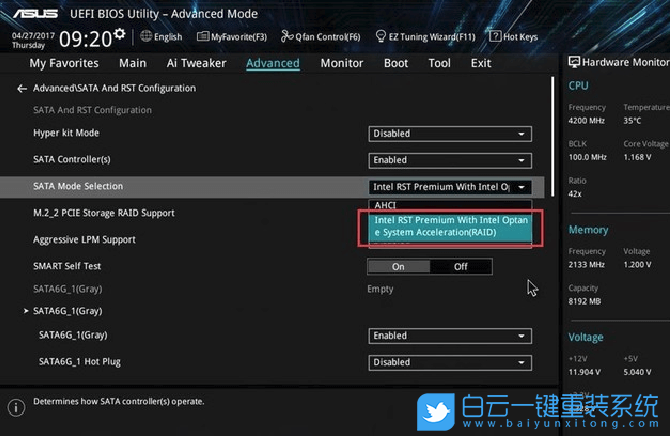
Task: Click the settings gear next to the clock
Action: pos(120,34)
